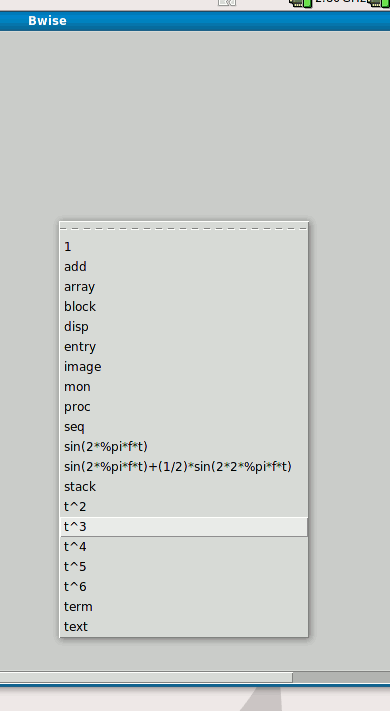This screenshot has width=390, height=711.
Task: Click the "entry" menu item
Action: pos(184,346)
